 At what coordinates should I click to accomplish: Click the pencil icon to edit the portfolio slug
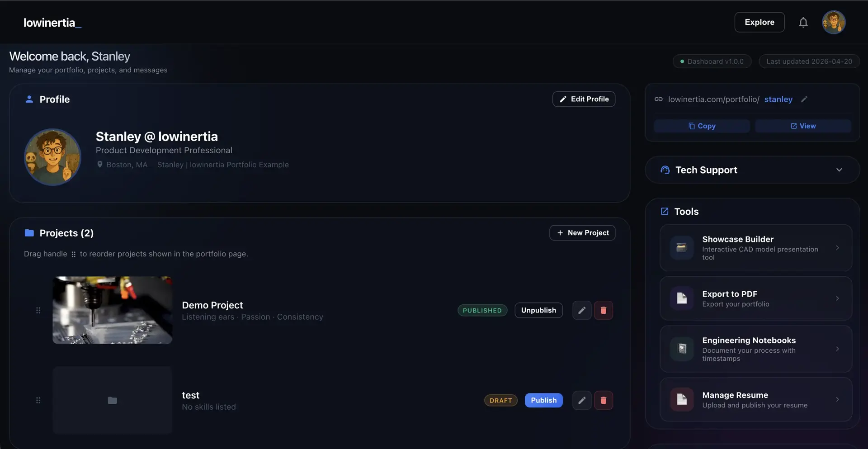[804, 99]
